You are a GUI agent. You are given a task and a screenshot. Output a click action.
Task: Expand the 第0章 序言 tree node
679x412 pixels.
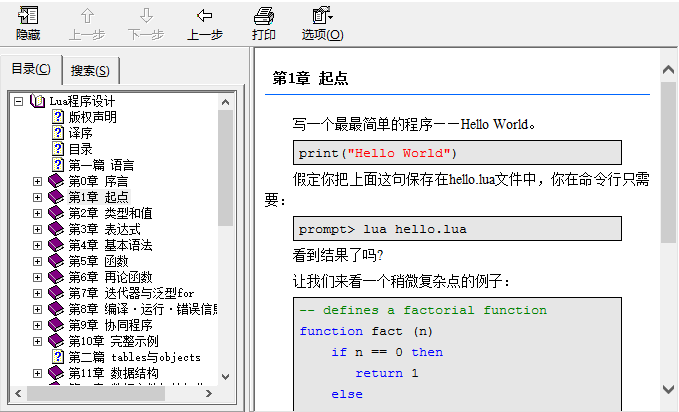37,181
